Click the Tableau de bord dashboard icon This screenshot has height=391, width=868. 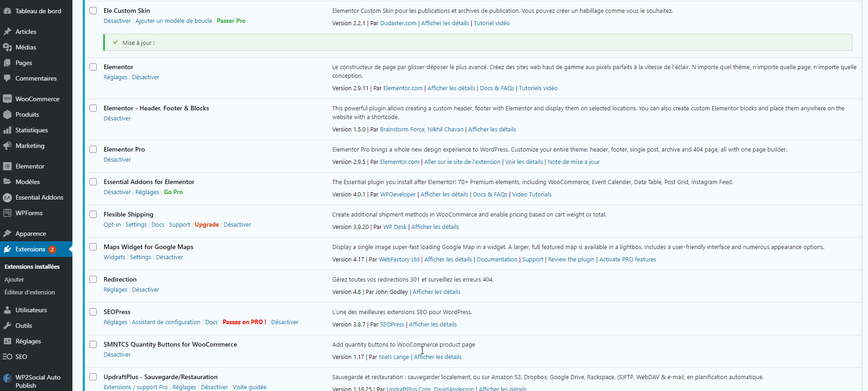(x=7, y=11)
